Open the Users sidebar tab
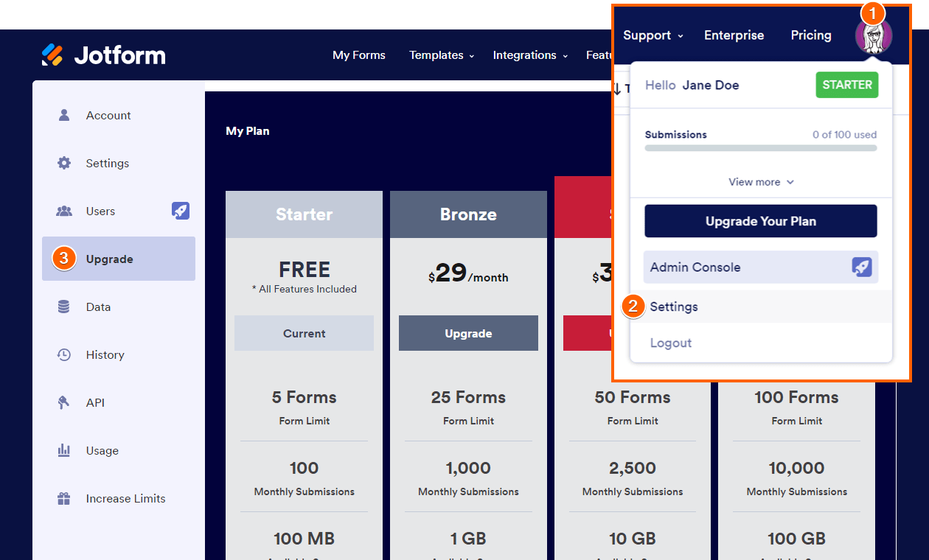The height and width of the screenshot is (560, 929). (x=119, y=211)
